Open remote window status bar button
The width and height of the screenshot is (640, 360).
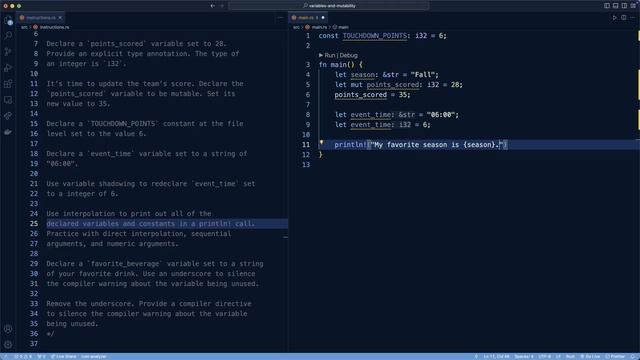tap(4, 356)
